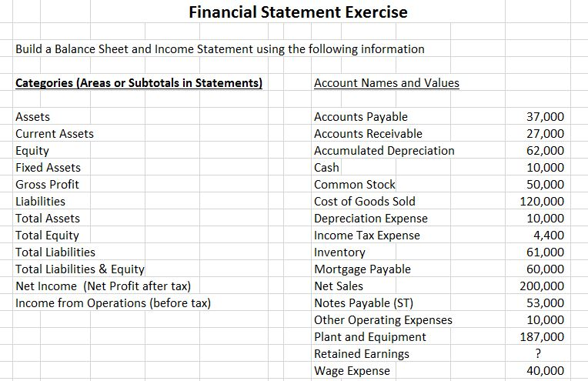Select the Net Sales value 200,000
The image size is (588, 381).
click(x=542, y=286)
